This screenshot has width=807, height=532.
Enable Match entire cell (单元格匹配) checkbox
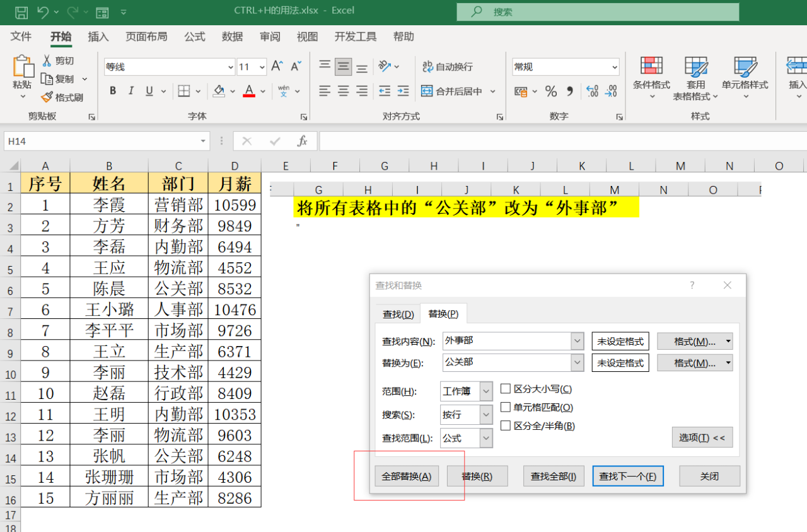[x=505, y=407]
